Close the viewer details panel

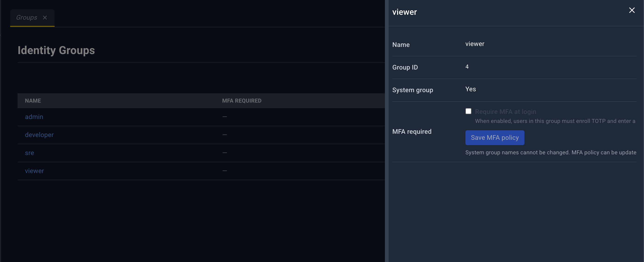coord(632,10)
